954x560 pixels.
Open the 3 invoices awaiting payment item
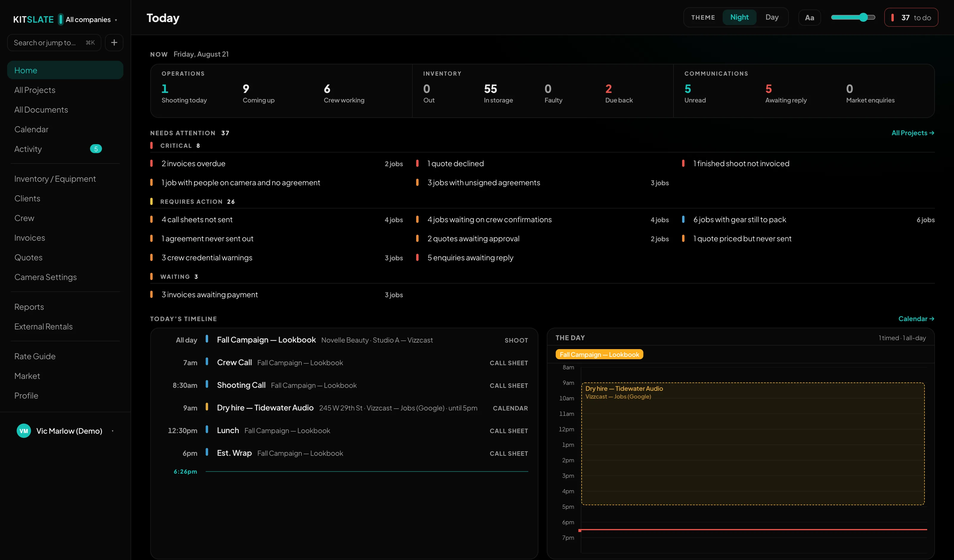[x=277, y=294]
